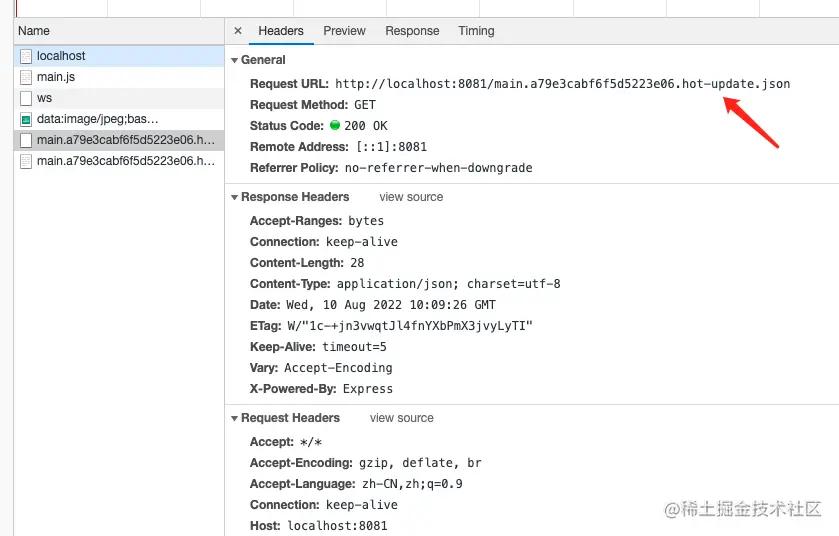Click the X-Powered-By Express value

pyautogui.click(x=368, y=389)
